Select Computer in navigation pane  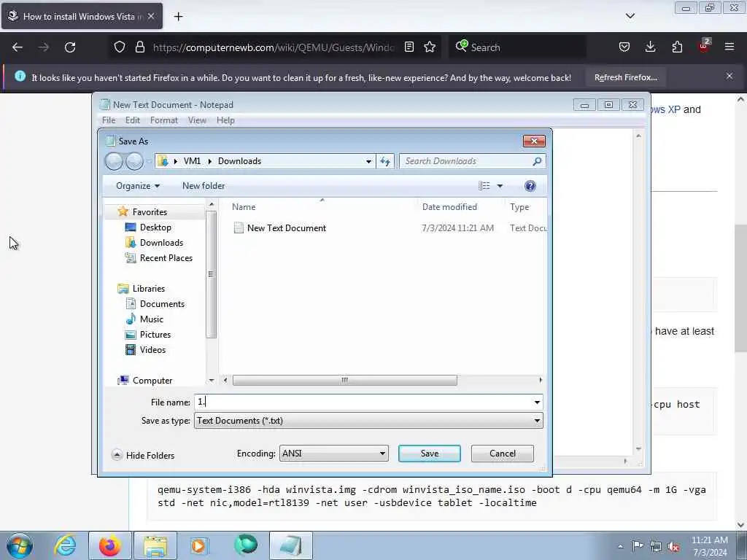(152, 381)
